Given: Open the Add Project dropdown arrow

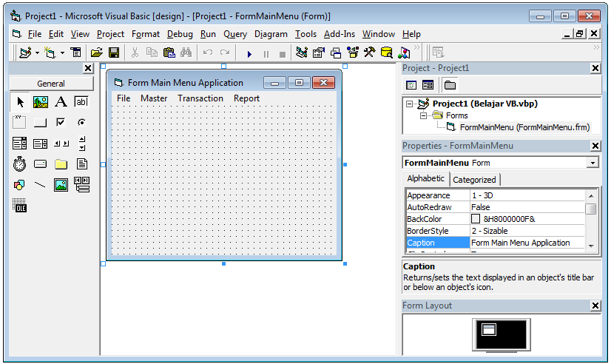Looking at the screenshot, I should pos(38,53).
